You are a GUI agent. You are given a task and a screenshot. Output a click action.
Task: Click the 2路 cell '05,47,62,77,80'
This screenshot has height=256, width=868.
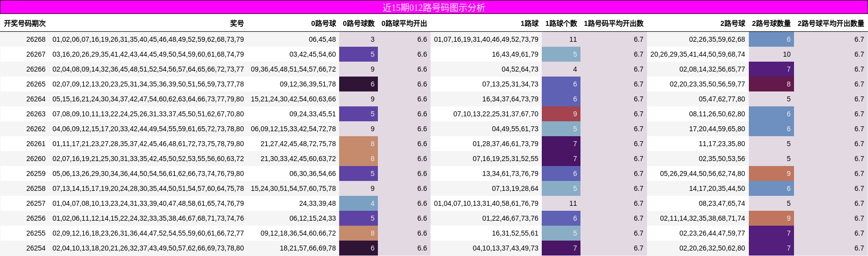coord(722,99)
